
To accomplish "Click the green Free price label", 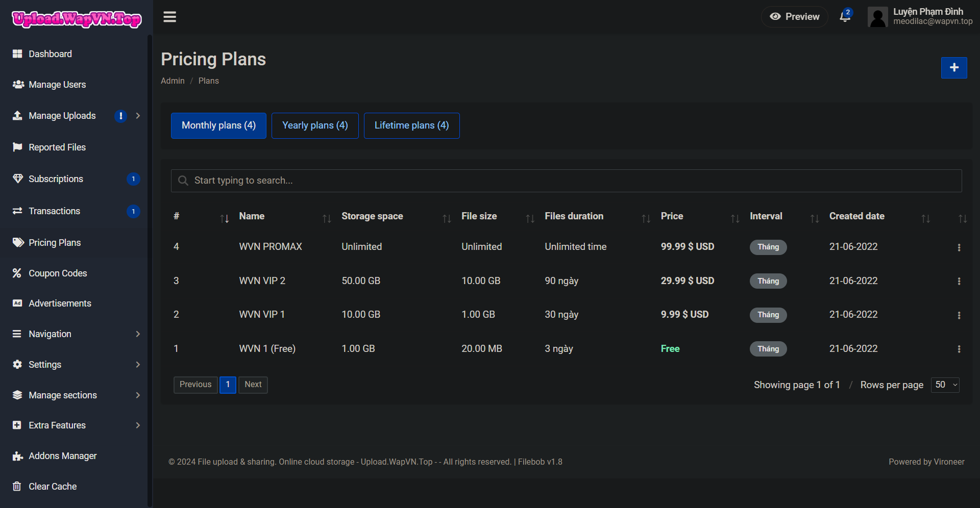I will coord(670,349).
